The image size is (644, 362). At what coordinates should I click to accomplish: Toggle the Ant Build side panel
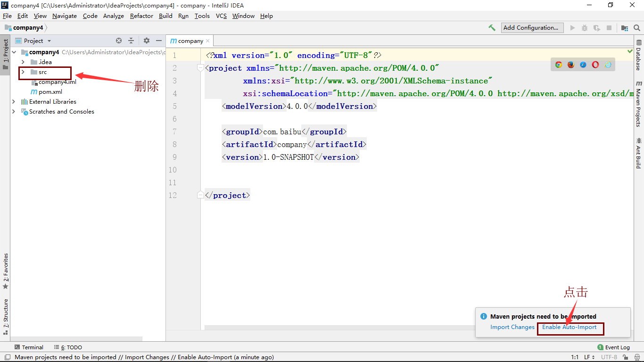tap(639, 153)
